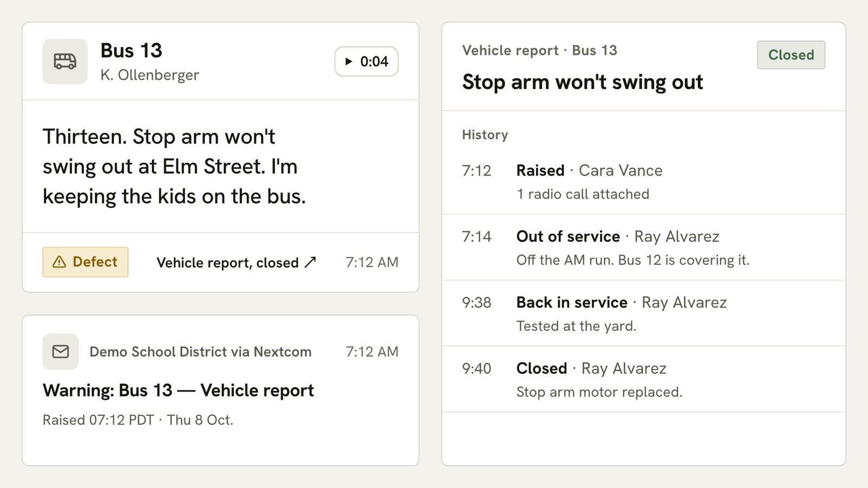Click the 'Bus 13' heading on the radio card

pyautogui.click(x=131, y=50)
